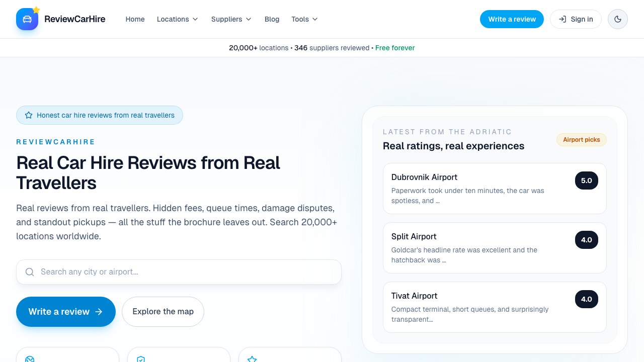
Task: Click the star icon in the honest reviews badge
Action: [x=29, y=115]
